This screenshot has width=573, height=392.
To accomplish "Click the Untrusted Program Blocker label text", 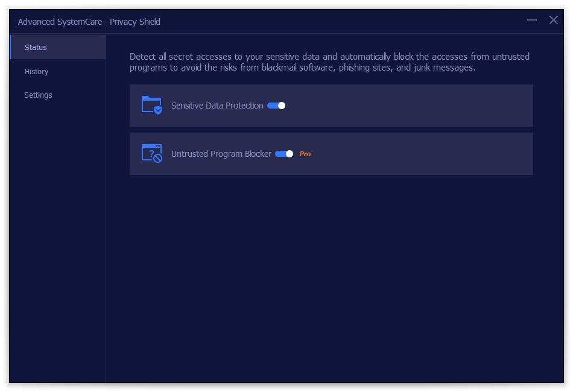I will [x=221, y=154].
